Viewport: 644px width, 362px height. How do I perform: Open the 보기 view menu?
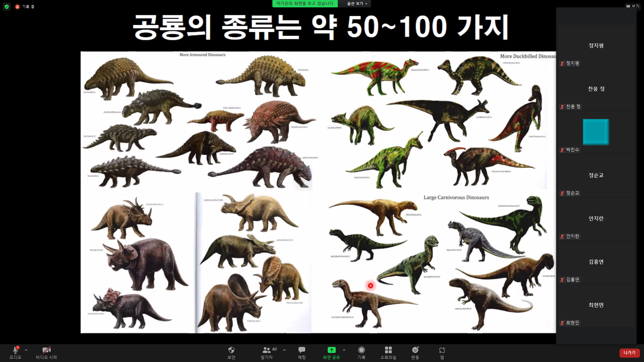pos(634,6)
